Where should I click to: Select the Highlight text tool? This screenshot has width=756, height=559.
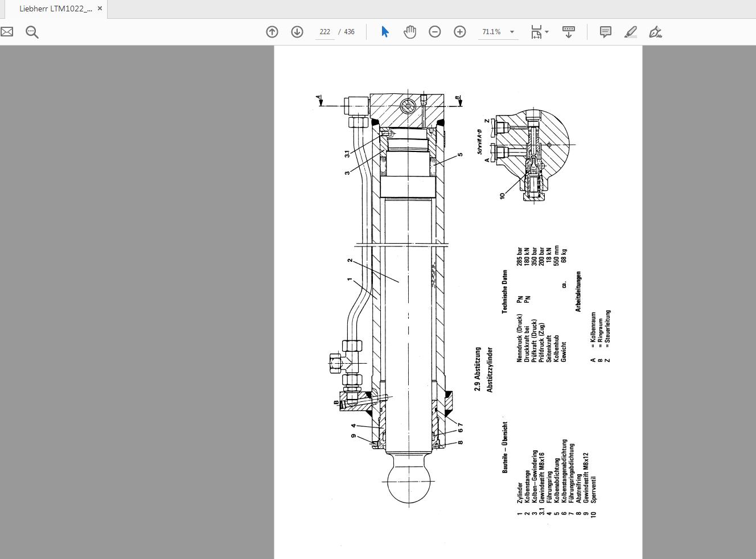[630, 32]
